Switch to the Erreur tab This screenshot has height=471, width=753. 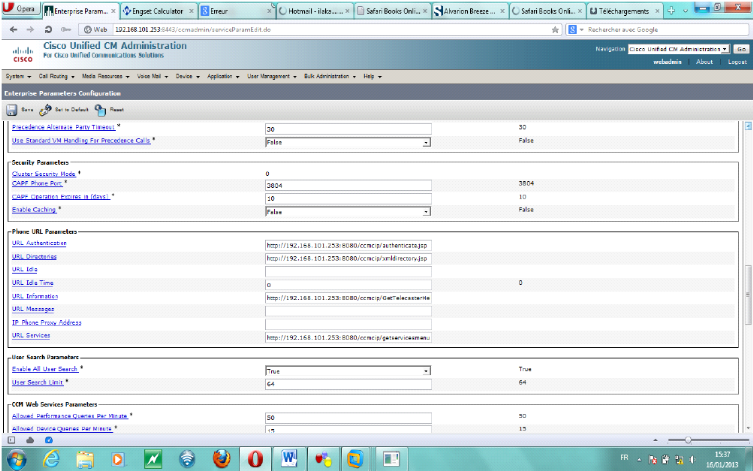[236, 11]
